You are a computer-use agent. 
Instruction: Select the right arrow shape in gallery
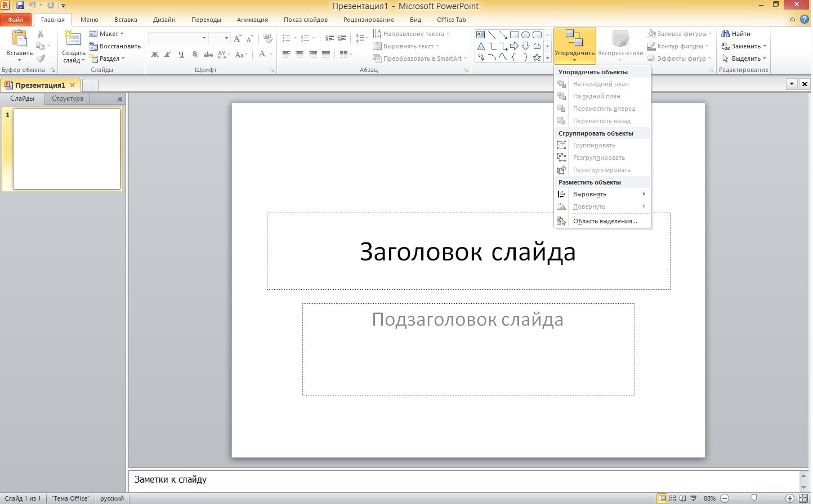point(515,46)
